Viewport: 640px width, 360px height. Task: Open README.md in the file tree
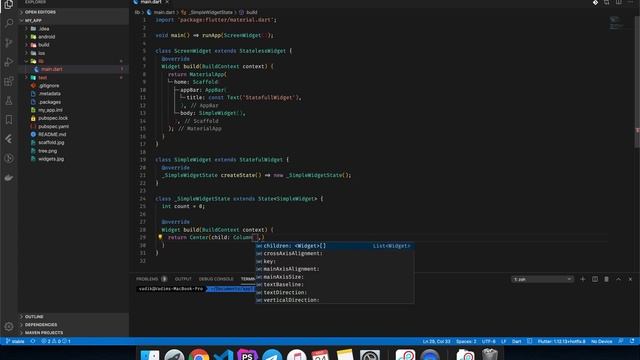(x=73, y=134)
